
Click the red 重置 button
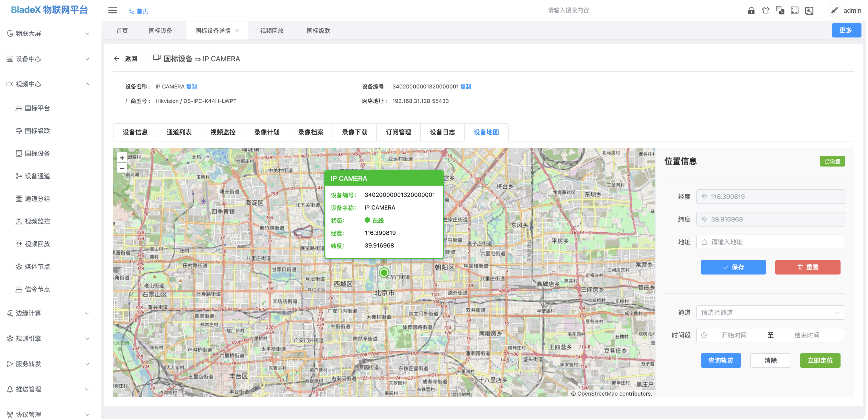[x=808, y=267]
